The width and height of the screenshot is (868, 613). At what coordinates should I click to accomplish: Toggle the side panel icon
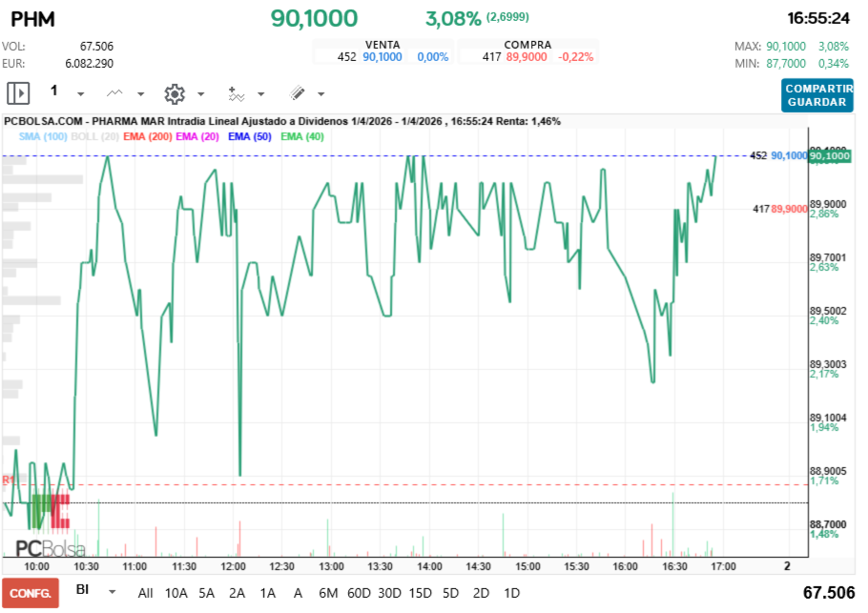19,93
